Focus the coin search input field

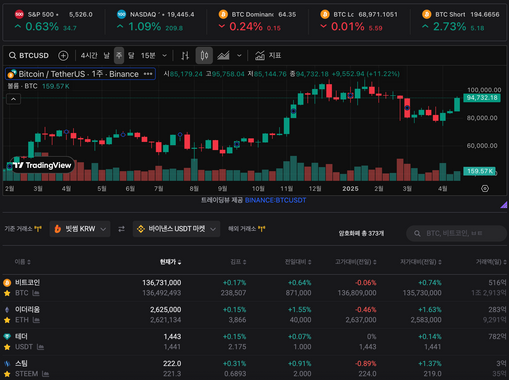coord(456,233)
